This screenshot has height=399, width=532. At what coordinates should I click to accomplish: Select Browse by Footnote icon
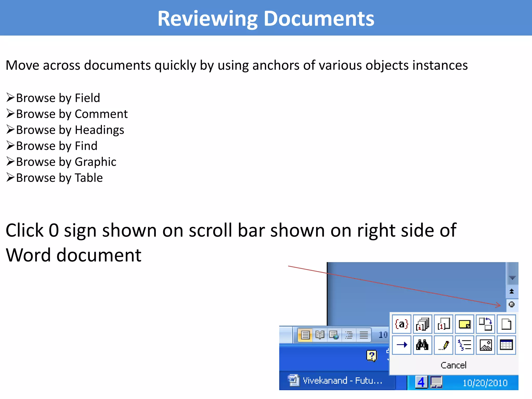pos(444,324)
